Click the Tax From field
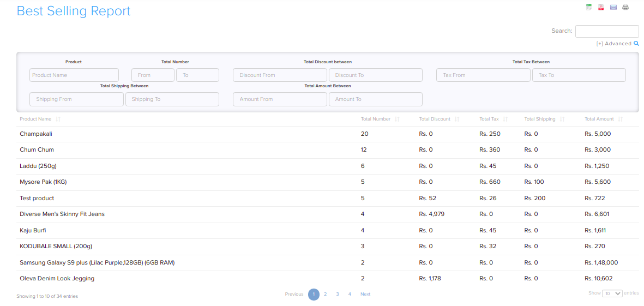The width and height of the screenshot is (644, 306). pos(484,75)
